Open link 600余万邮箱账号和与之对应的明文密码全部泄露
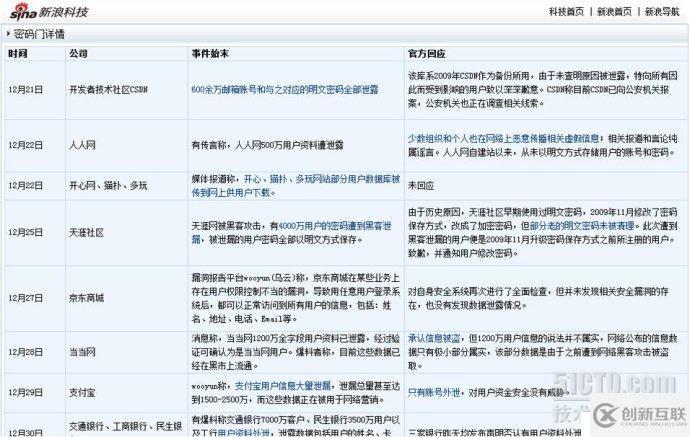690x437 pixels. [285, 90]
